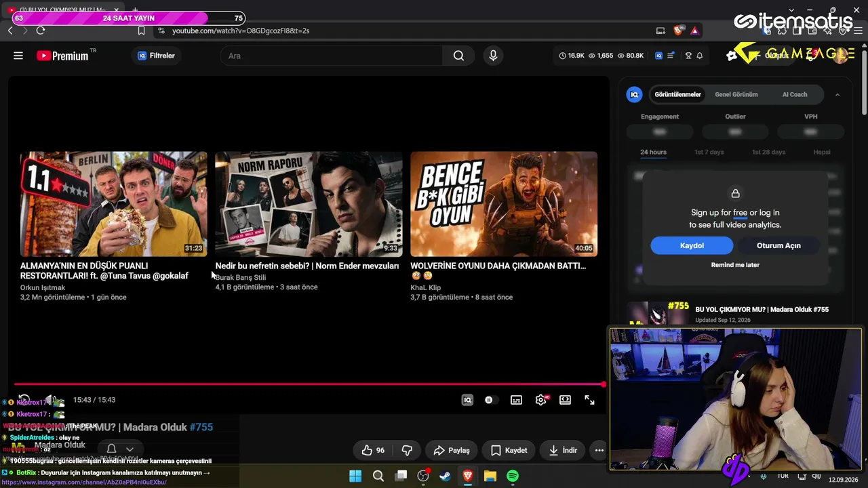
Task: Click the Remind me later link
Action: click(x=735, y=265)
